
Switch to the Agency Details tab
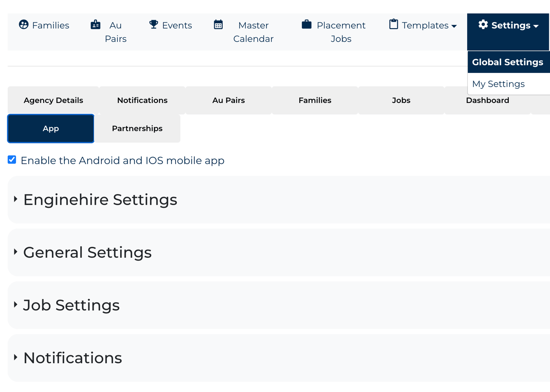pos(53,100)
